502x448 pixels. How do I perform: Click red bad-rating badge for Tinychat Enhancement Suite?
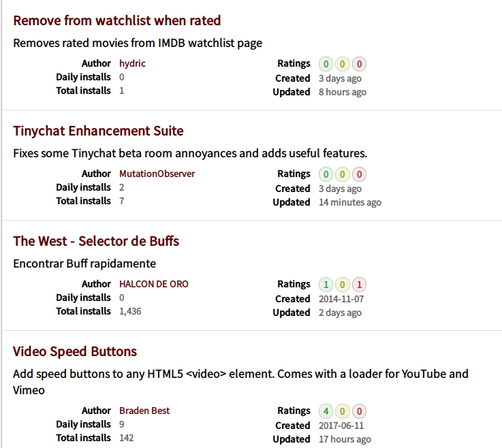pyautogui.click(x=359, y=174)
